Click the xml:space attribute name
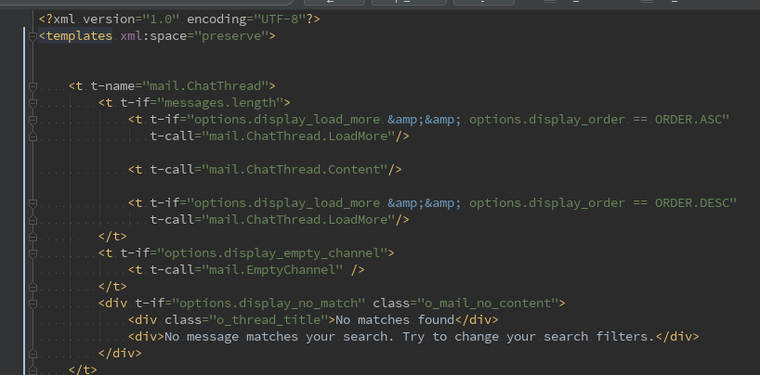 click(x=153, y=36)
